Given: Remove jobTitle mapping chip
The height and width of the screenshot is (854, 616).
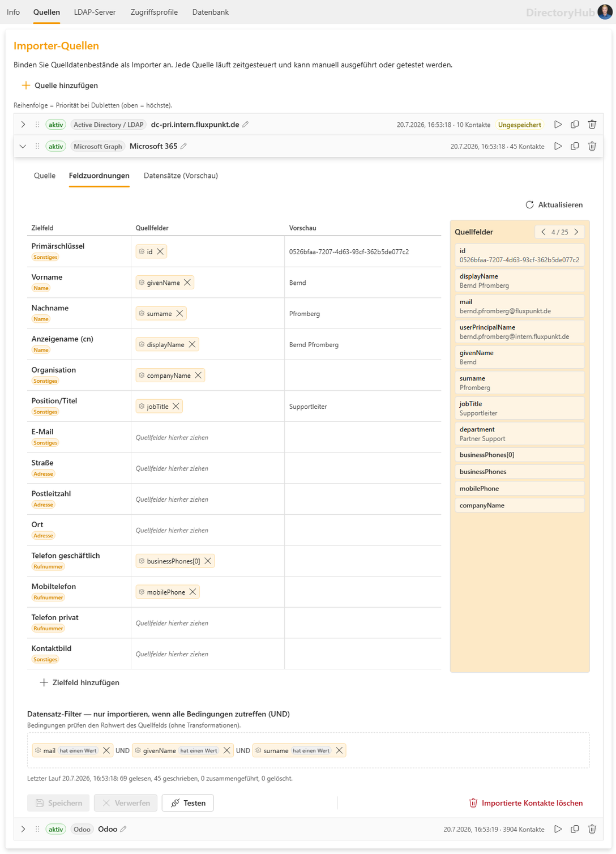Looking at the screenshot, I should coord(176,407).
